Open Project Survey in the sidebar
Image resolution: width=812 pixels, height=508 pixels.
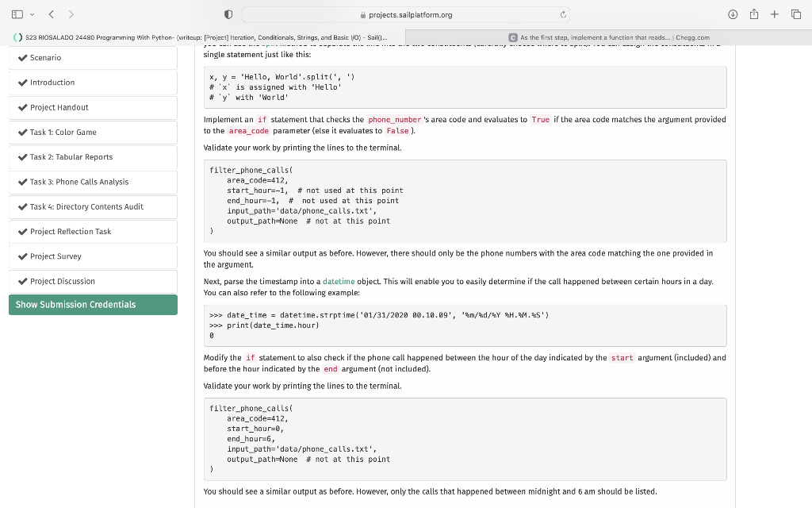[x=94, y=256]
